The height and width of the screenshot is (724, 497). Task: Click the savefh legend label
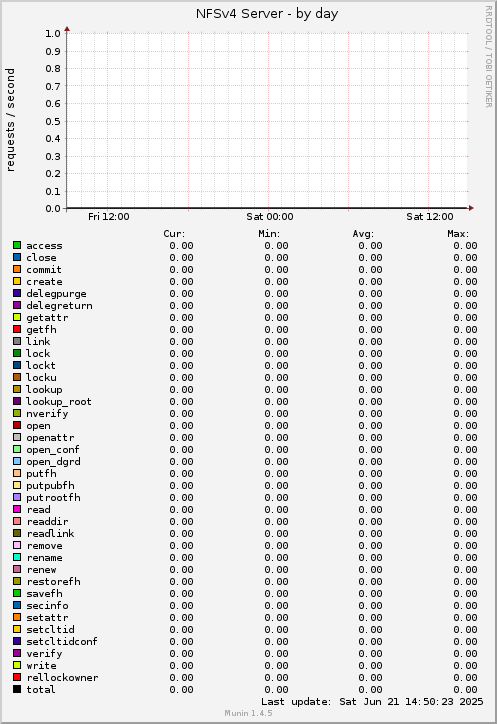pyautogui.click(x=44, y=594)
